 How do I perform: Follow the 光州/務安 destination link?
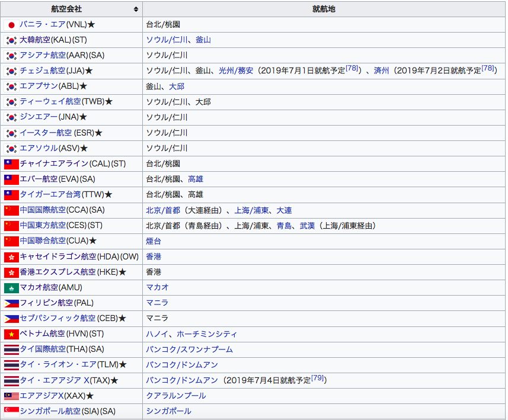click(x=236, y=70)
